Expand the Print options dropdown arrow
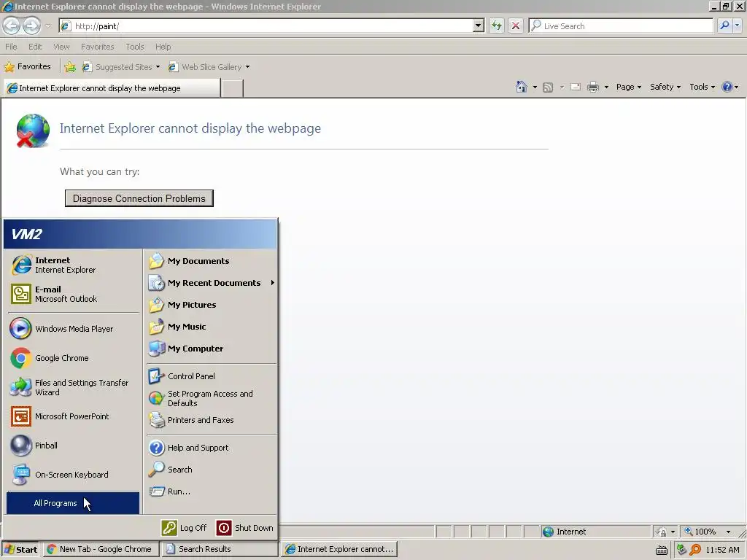747x560 pixels. tap(606, 87)
